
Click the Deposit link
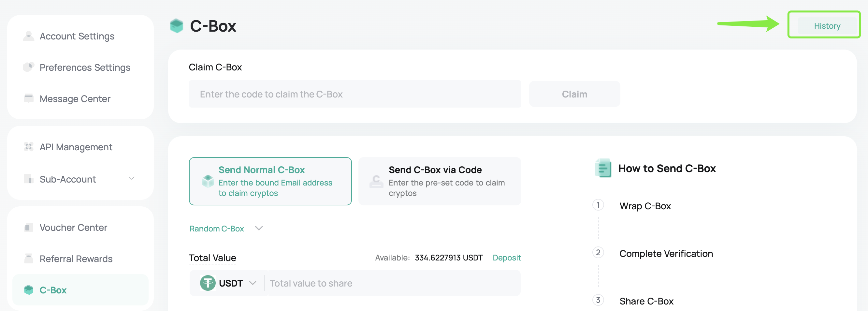click(x=506, y=258)
